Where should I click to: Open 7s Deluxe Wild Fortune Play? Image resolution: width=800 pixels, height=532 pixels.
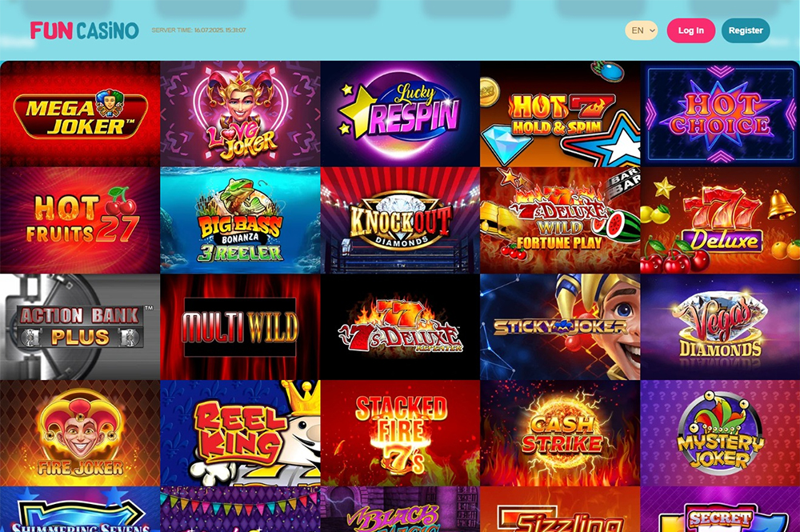pos(560,220)
